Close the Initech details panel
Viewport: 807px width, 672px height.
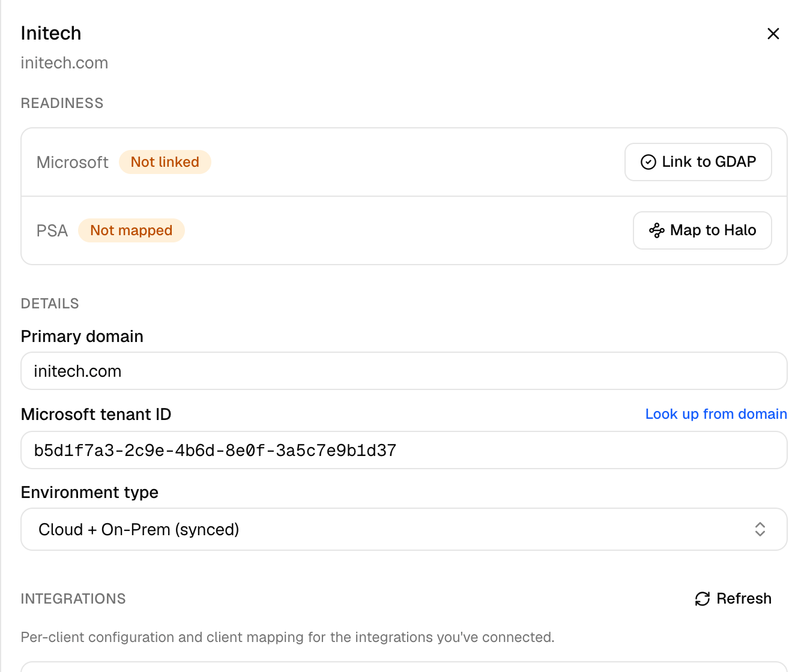(773, 34)
